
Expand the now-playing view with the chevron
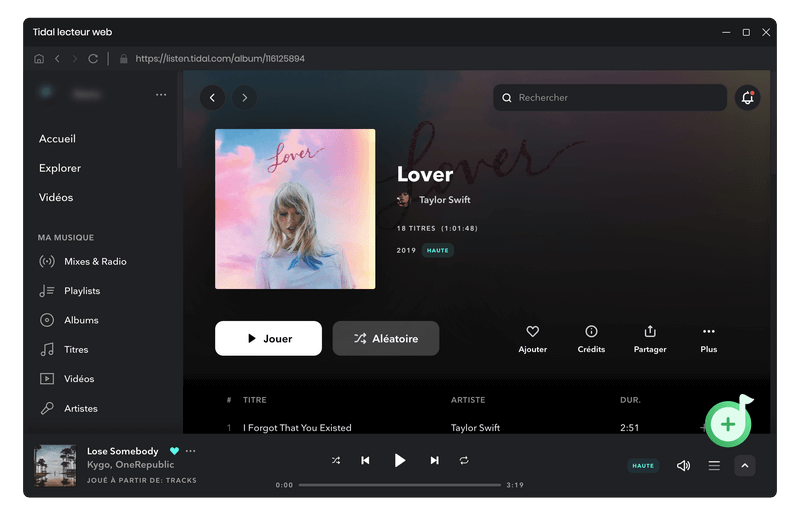pyautogui.click(x=745, y=466)
